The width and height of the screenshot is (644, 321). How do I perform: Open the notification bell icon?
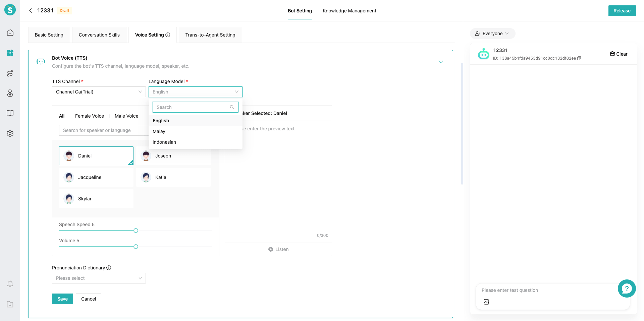(10, 284)
